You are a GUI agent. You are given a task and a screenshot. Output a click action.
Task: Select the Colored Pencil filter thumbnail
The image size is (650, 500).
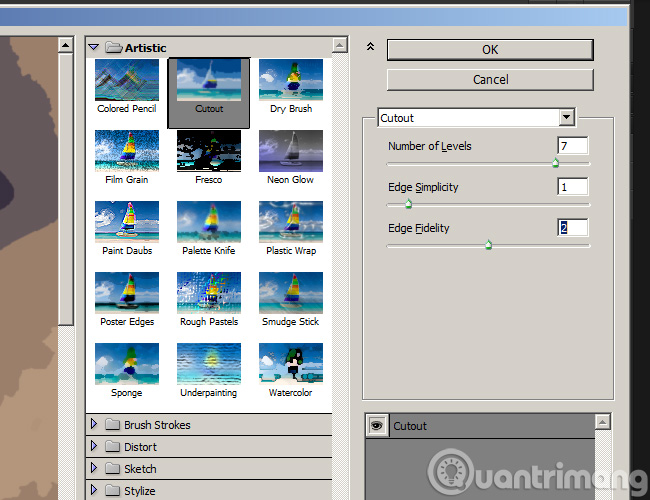click(127, 80)
